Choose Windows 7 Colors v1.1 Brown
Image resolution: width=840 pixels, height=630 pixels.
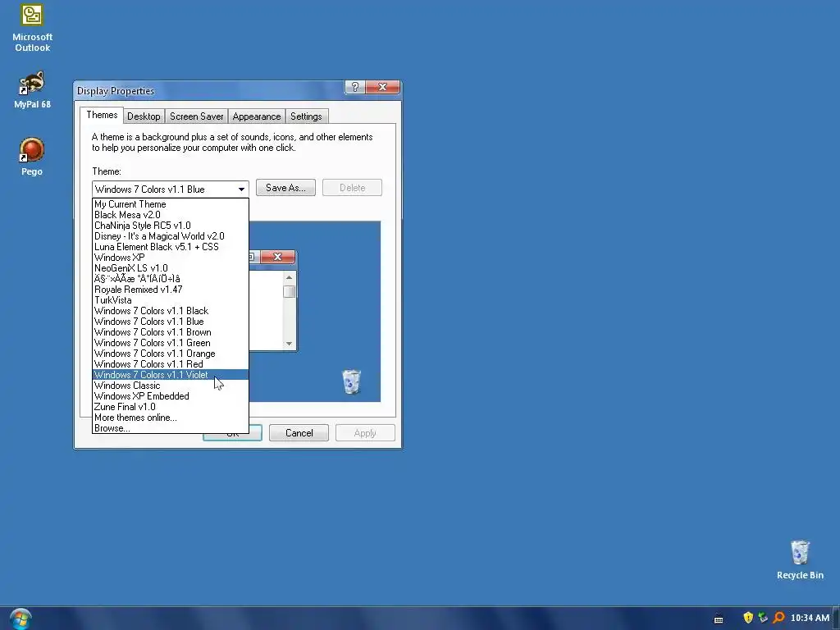tap(171, 332)
